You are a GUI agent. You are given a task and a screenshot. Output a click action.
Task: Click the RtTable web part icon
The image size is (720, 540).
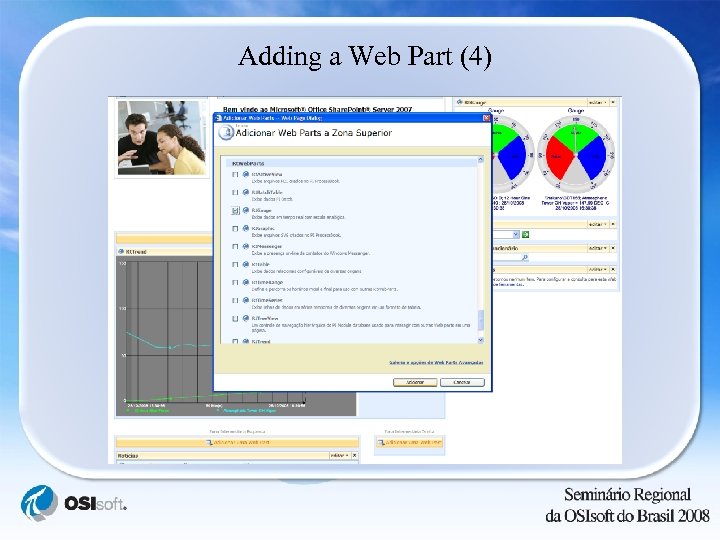click(246, 264)
